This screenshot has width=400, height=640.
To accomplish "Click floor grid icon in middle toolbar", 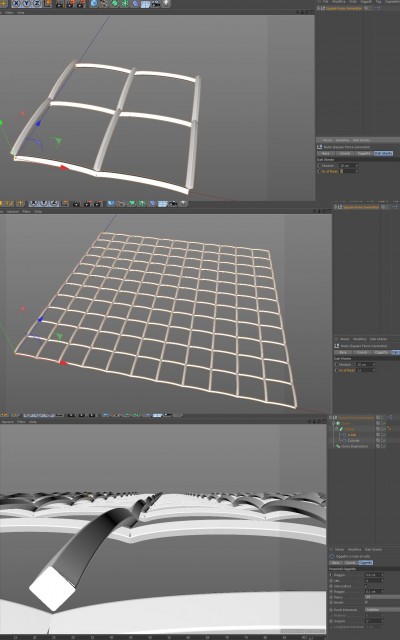I will [x=162, y=203].
